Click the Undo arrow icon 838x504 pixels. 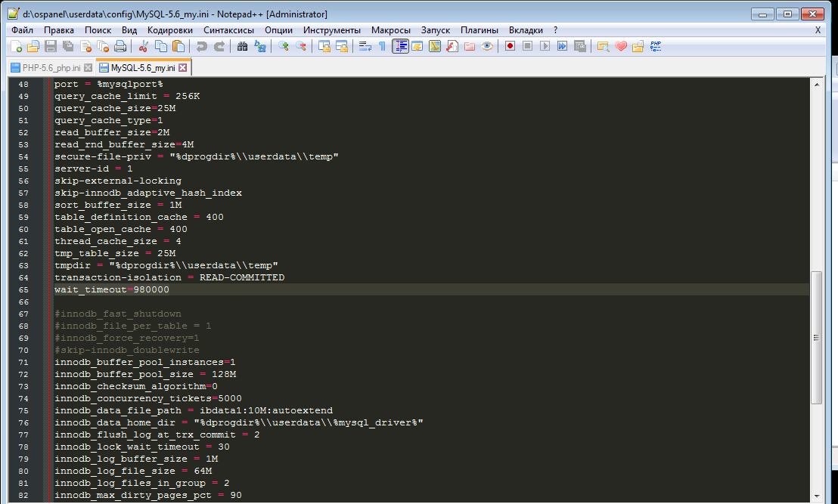(x=202, y=46)
